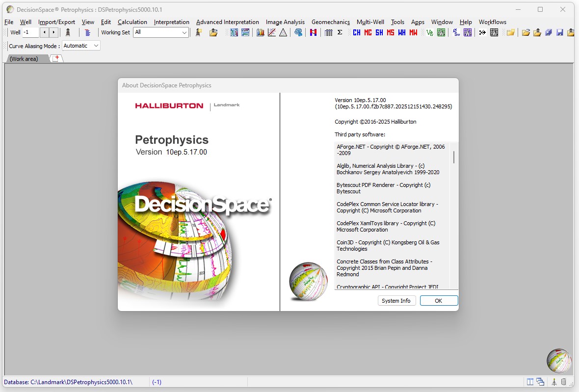The width and height of the screenshot is (579, 392).
Task: Click the blue WH toolbar icon
Action: 402,32
